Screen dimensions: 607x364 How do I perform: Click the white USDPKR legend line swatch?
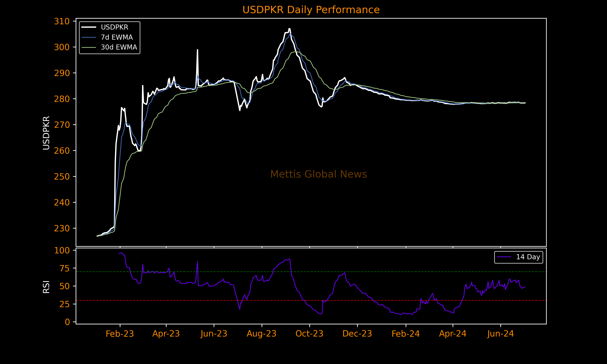[x=89, y=27]
